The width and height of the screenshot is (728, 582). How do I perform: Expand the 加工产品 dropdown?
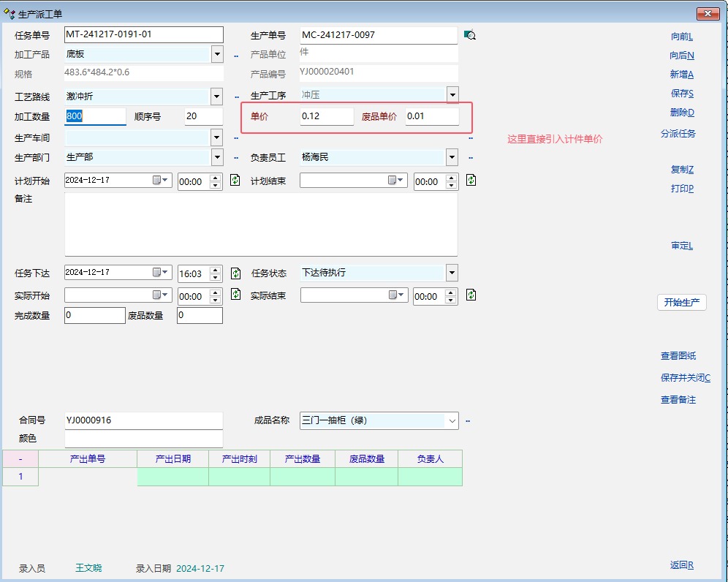(x=217, y=54)
